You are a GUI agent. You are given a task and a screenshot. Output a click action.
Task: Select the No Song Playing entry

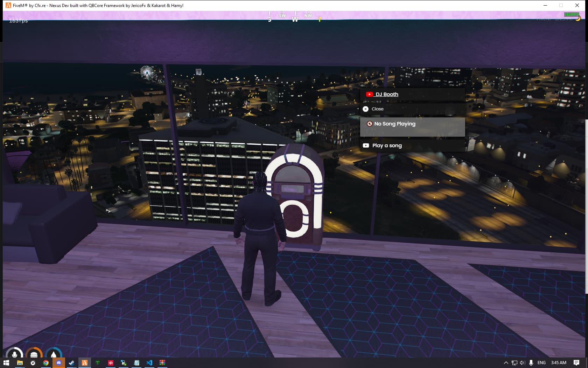pyautogui.click(x=412, y=127)
